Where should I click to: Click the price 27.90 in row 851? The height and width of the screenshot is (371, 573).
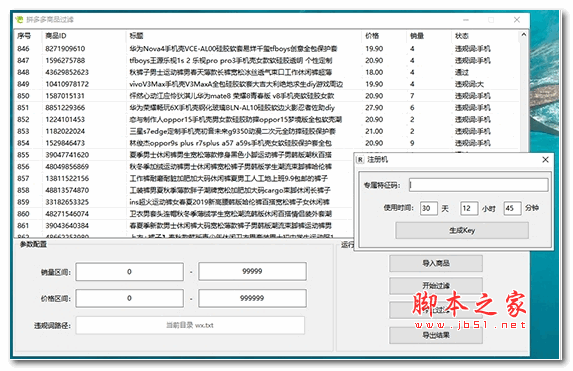(374, 108)
